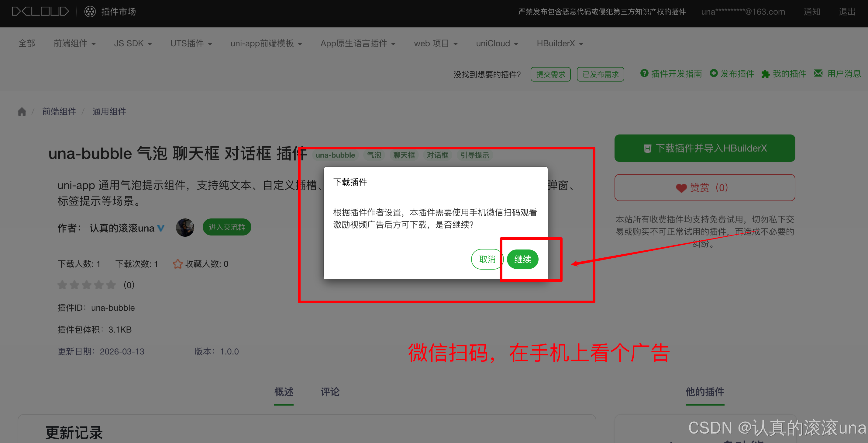
Task: Open 我的插件 link
Action: [x=789, y=74]
